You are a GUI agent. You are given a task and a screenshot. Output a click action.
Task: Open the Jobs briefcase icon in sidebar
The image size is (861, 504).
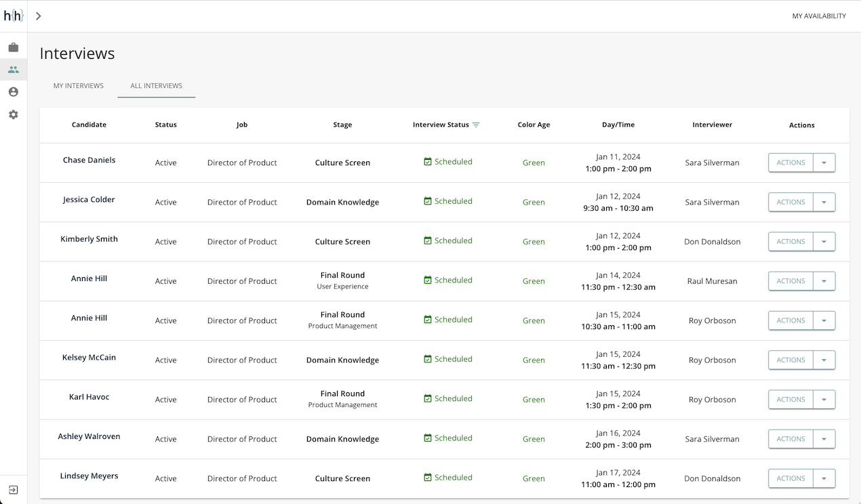pos(14,47)
